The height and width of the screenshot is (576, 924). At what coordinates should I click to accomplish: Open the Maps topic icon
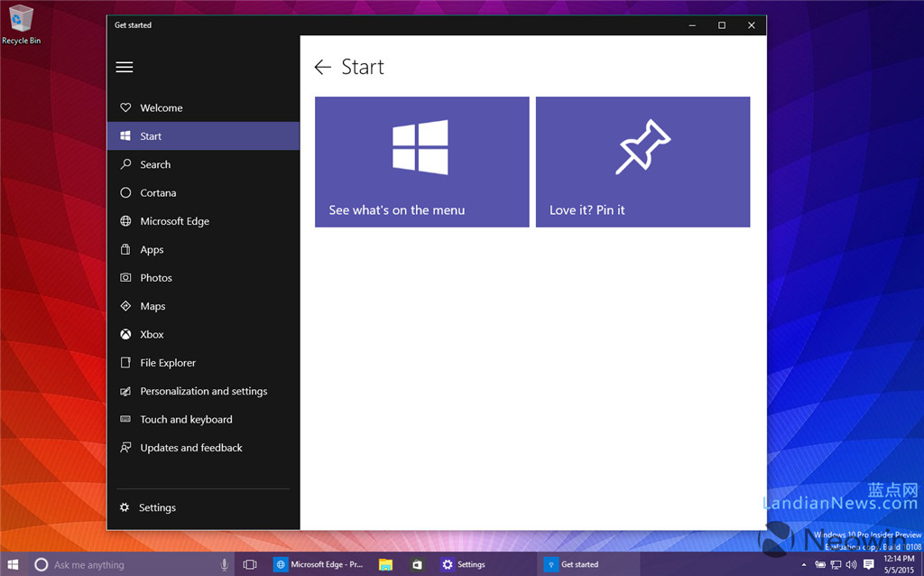click(x=124, y=305)
